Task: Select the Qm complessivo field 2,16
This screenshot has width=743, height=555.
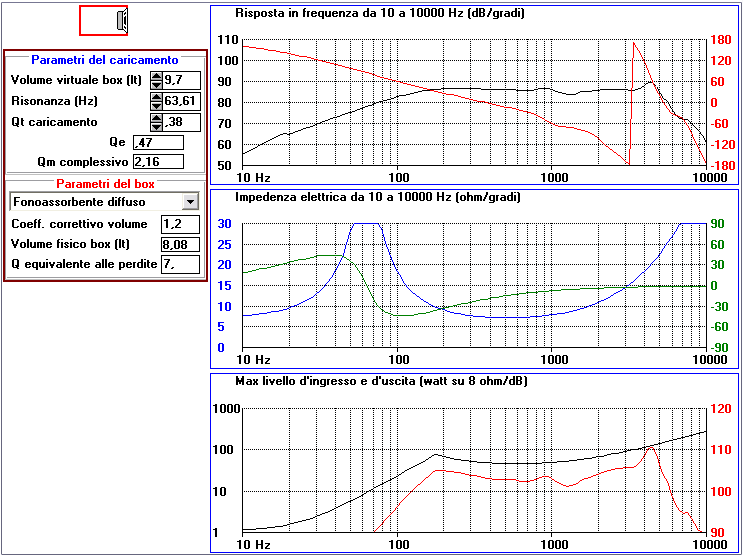Action: click(x=158, y=161)
